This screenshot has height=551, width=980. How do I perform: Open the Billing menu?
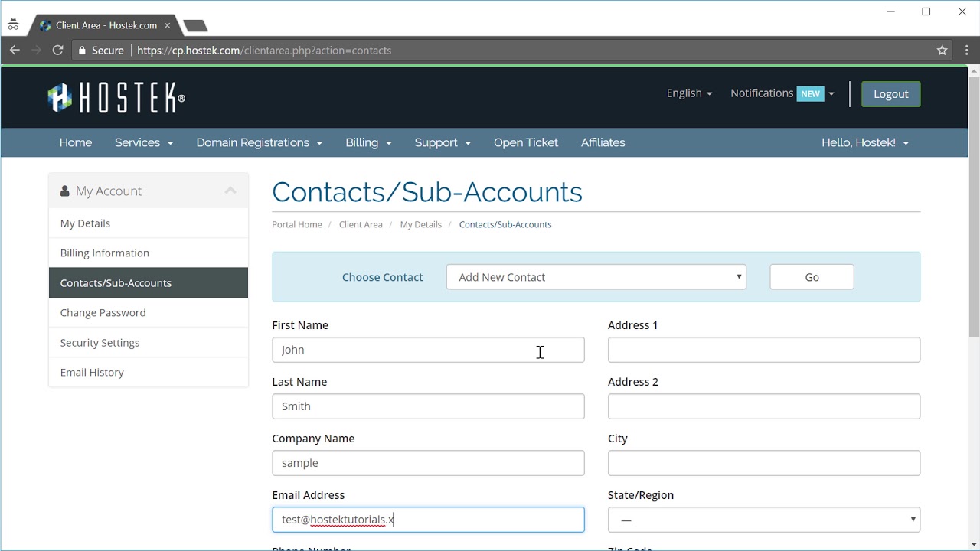pos(368,143)
